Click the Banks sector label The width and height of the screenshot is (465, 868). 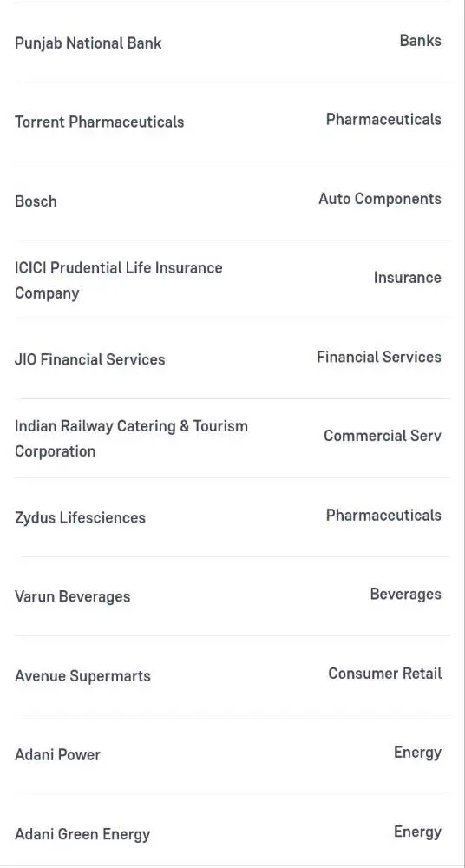point(420,41)
